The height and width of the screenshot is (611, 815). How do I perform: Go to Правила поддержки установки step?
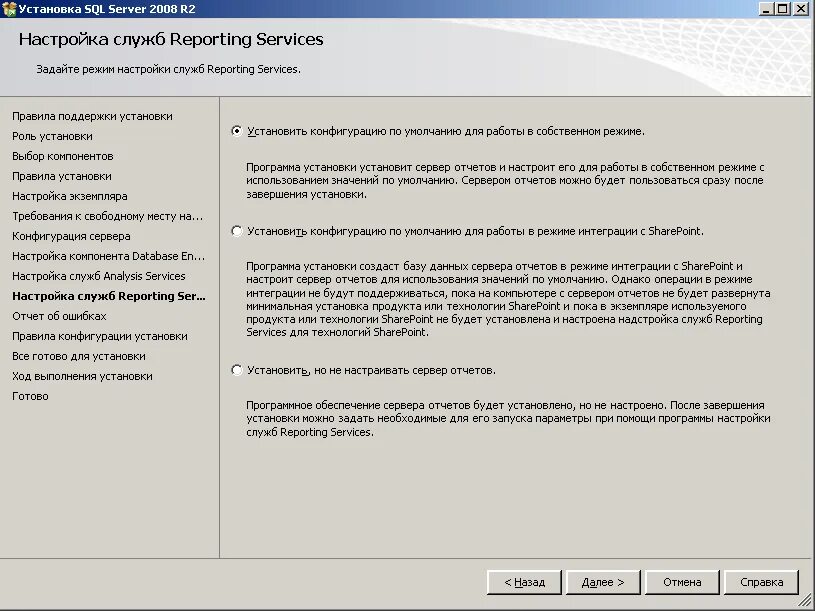pos(93,116)
